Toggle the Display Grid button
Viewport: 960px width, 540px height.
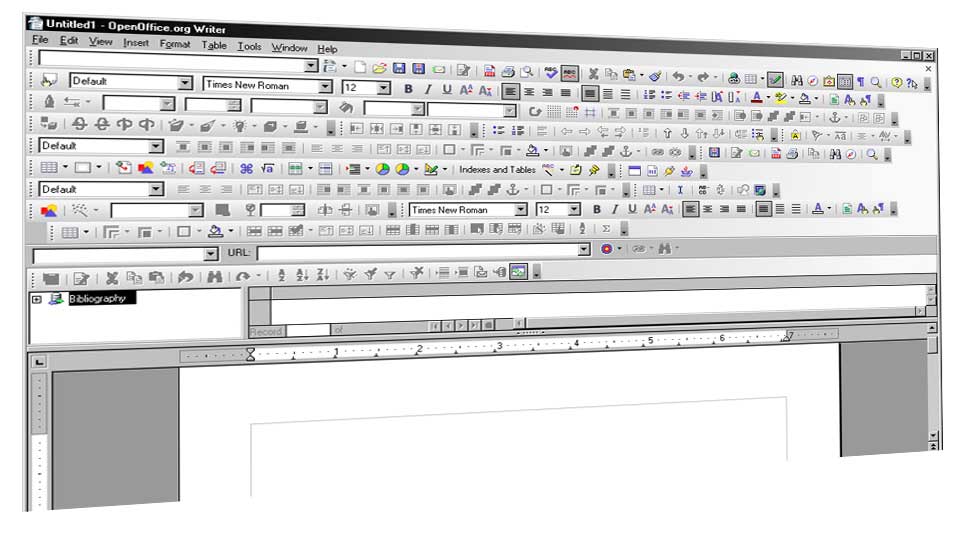pos(553,112)
